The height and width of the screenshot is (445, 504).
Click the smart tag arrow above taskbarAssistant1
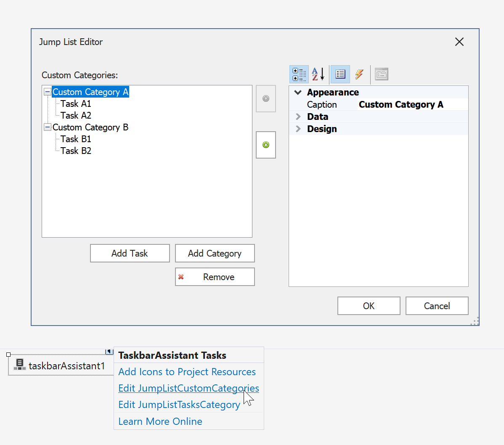click(x=109, y=351)
